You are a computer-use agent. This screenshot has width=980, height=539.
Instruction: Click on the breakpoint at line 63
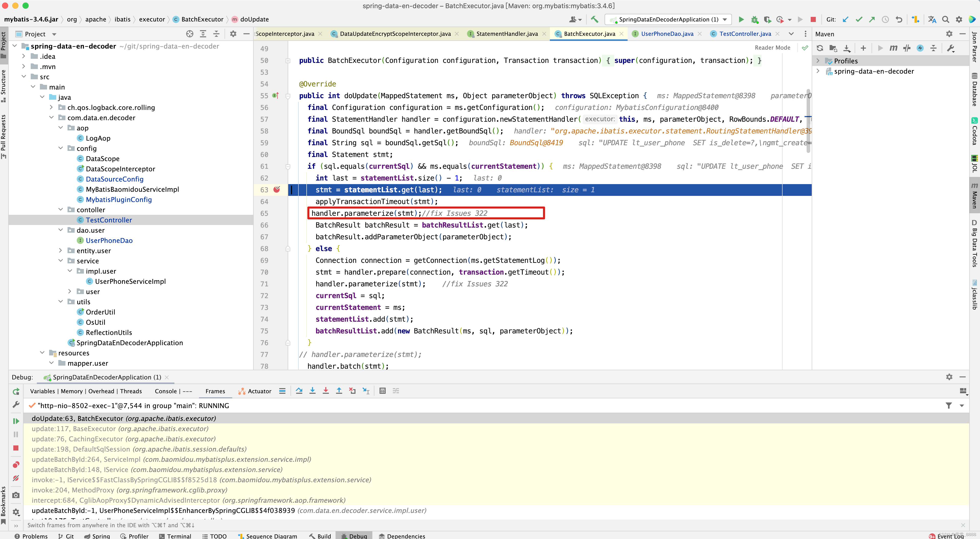(277, 189)
